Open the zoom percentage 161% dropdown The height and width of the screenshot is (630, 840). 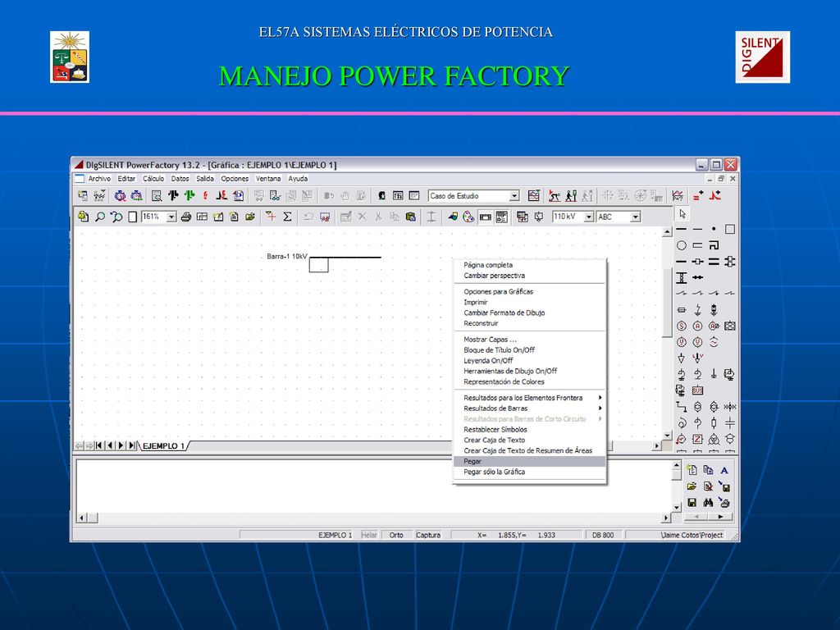171,217
